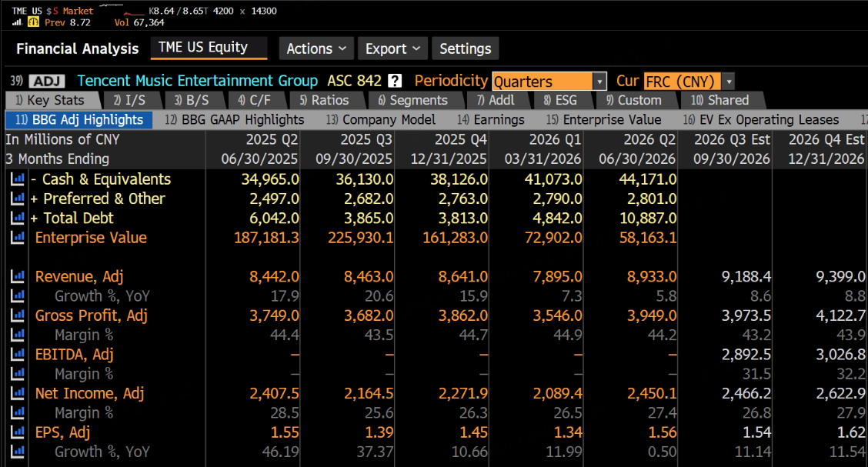Expand the Export menu
Viewport: 868px width, 467px height.
tap(392, 48)
